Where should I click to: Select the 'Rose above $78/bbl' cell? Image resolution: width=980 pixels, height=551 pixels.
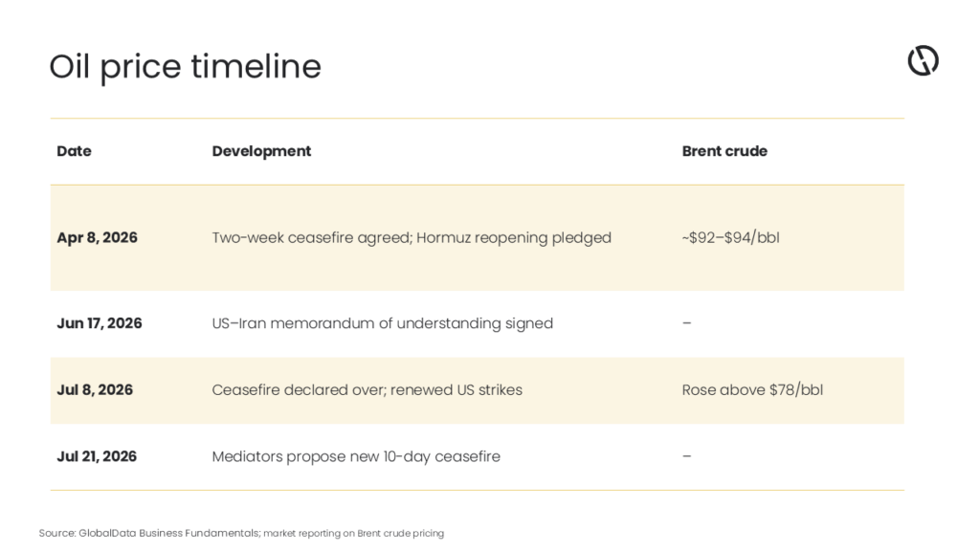[x=752, y=390]
